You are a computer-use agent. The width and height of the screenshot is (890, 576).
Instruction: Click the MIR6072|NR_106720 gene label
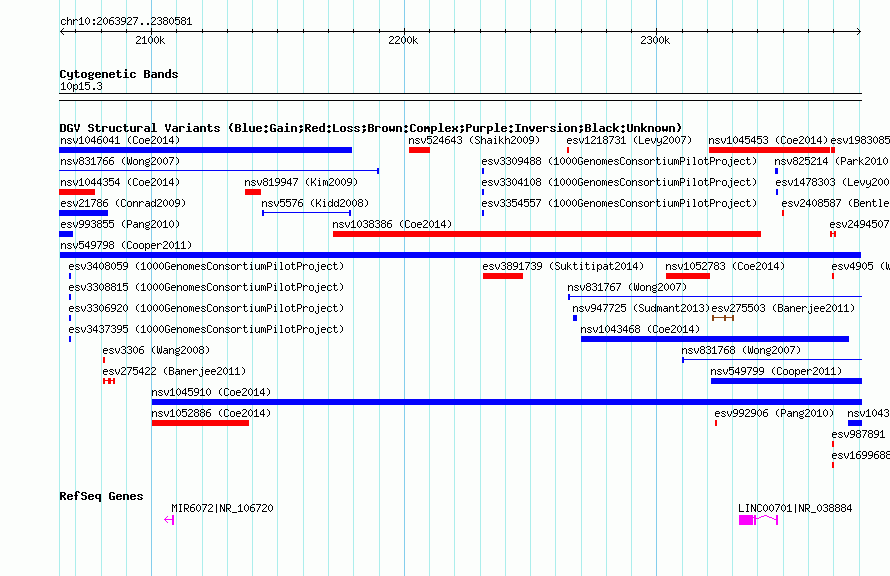tap(222, 508)
